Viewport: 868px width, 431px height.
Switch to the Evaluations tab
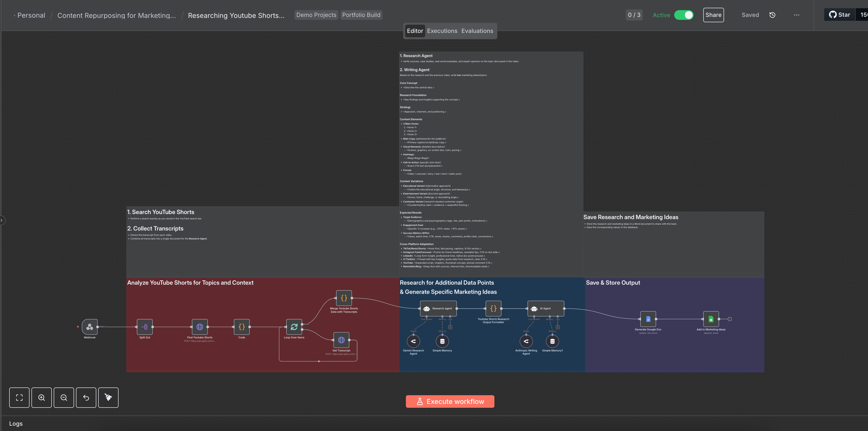pos(477,31)
